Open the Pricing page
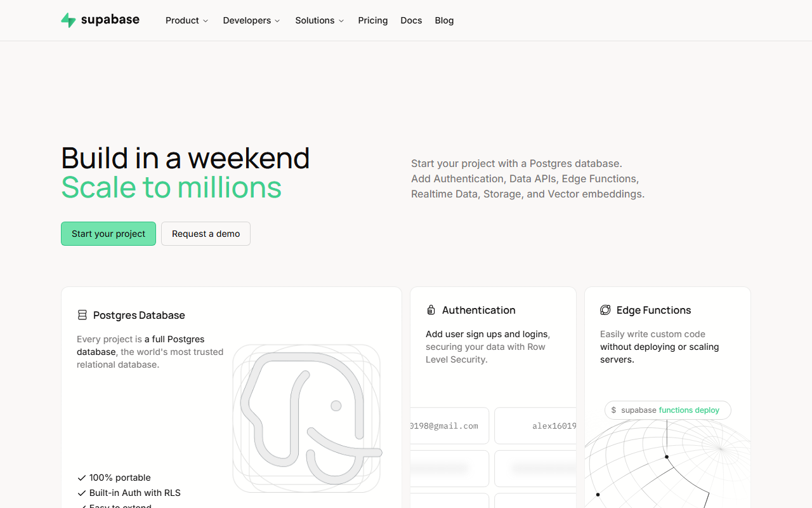The height and width of the screenshot is (508, 812). click(373, 20)
